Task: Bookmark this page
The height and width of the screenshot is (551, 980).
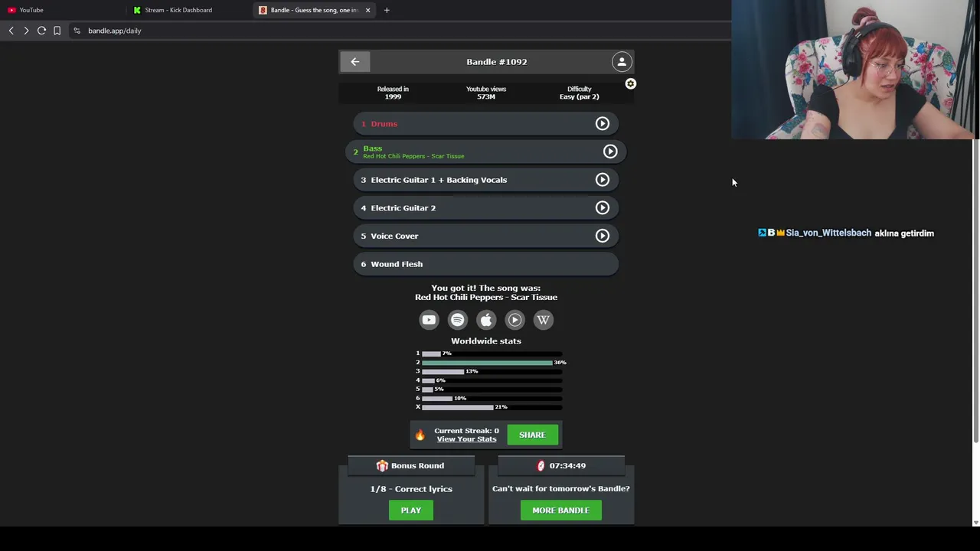Action: tap(57, 31)
